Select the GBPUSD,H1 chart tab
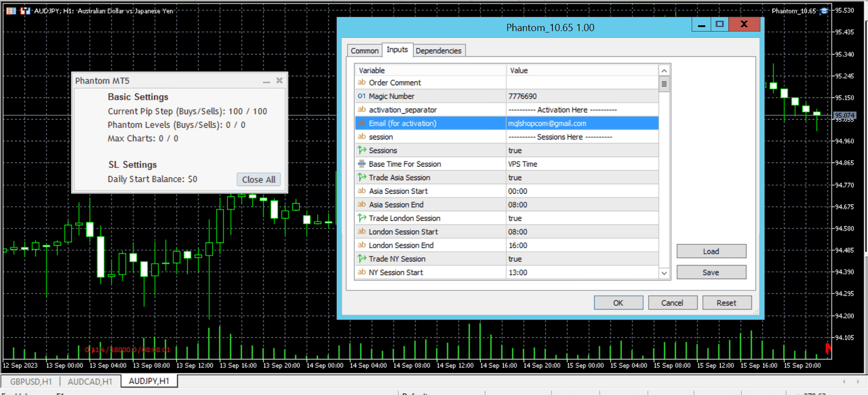868x395 pixels. [x=31, y=381]
